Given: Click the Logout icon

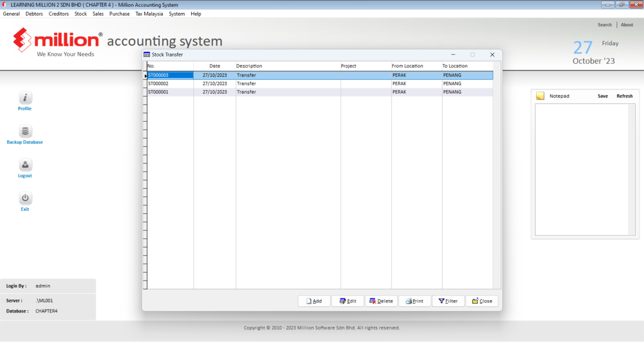Looking at the screenshot, I should (25, 165).
